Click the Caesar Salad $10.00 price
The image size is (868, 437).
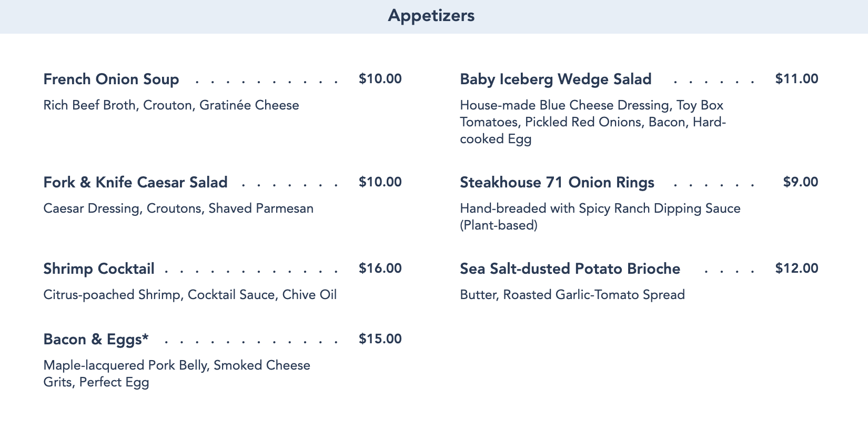(380, 182)
